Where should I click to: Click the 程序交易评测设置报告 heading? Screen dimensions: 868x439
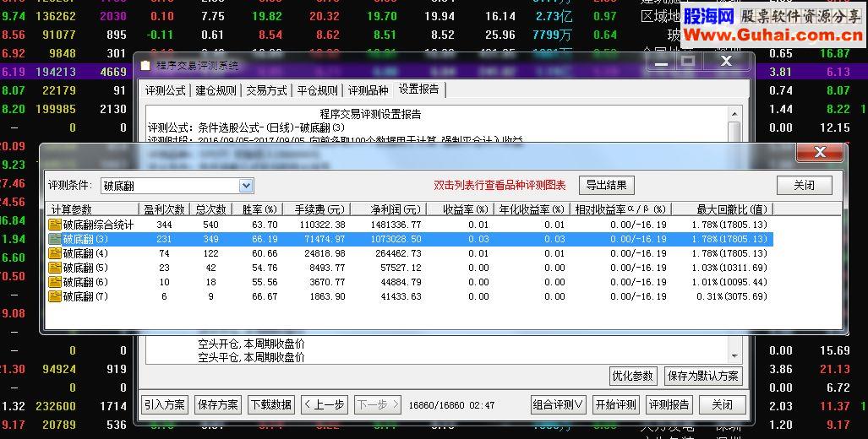coord(370,115)
